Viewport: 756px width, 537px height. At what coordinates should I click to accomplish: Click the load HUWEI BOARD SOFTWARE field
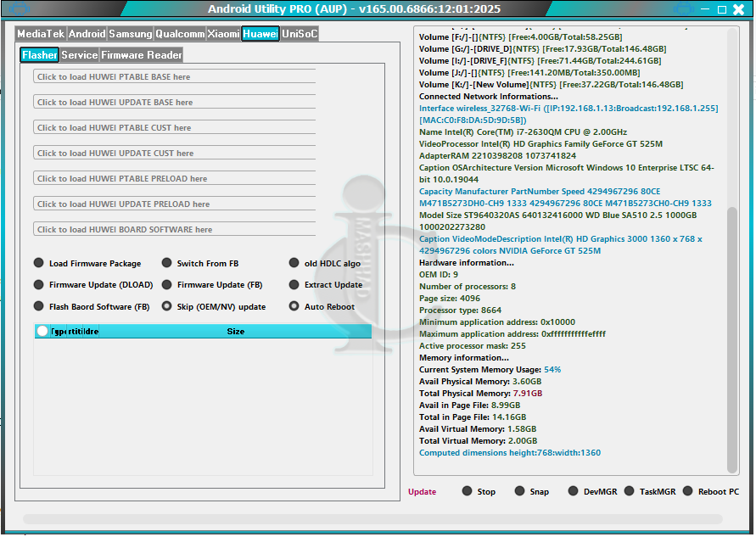(x=174, y=229)
